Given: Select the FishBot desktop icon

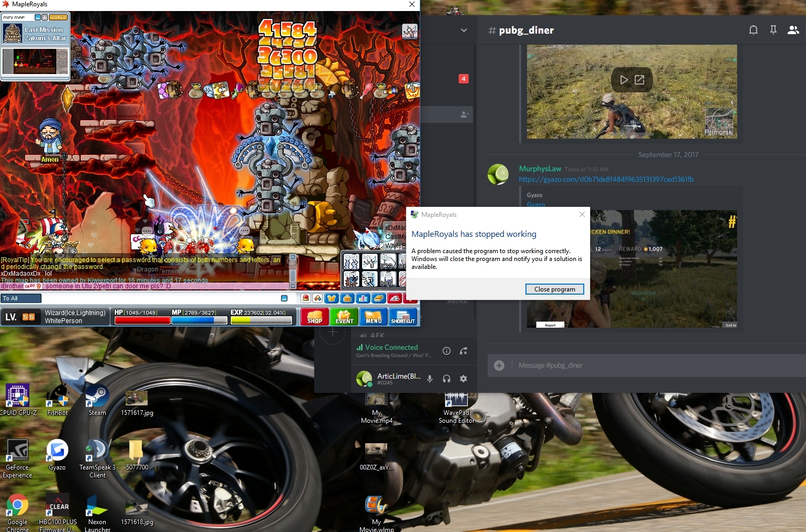Looking at the screenshot, I should [57, 401].
